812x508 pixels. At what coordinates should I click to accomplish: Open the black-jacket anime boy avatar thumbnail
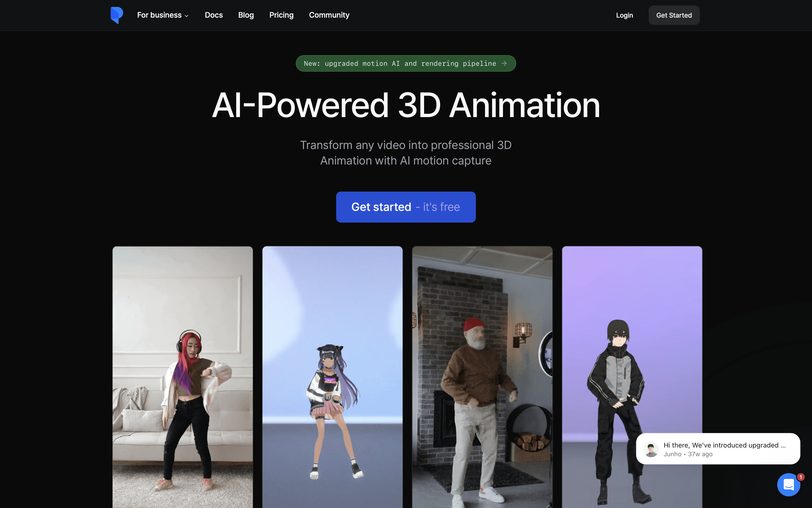click(632, 339)
